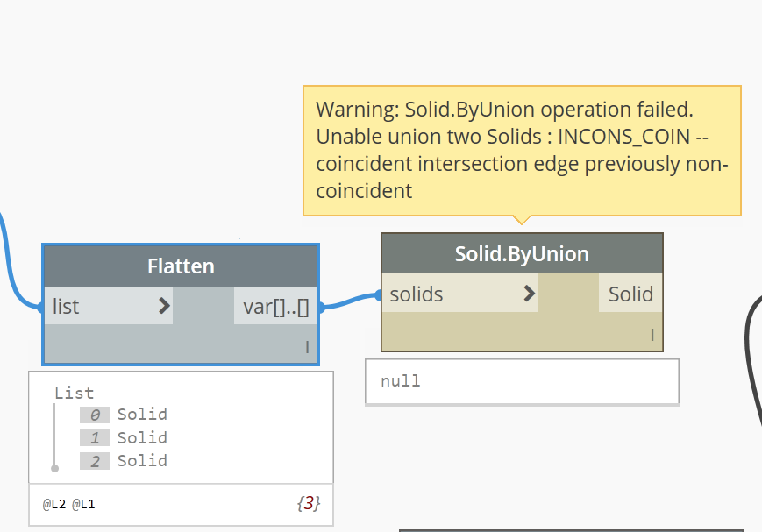Click the @L1 list level label
Screen dimensions: 762x532
82,505
